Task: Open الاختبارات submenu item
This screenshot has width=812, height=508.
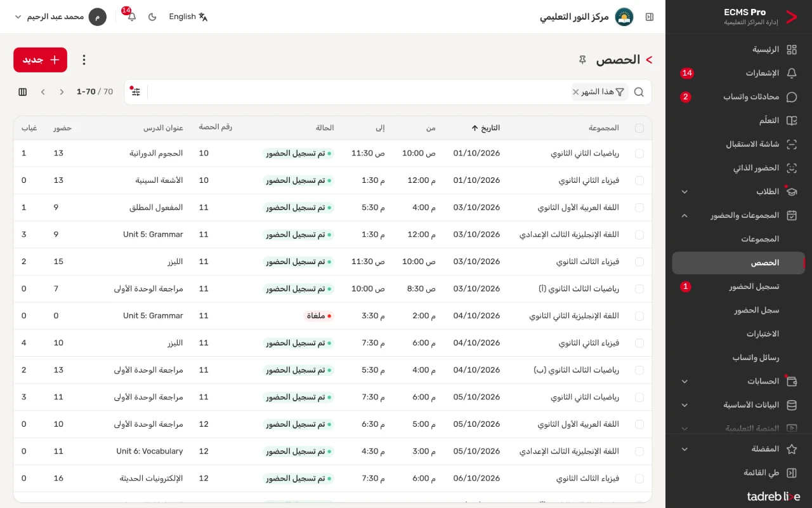Action: [x=738, y=334]
